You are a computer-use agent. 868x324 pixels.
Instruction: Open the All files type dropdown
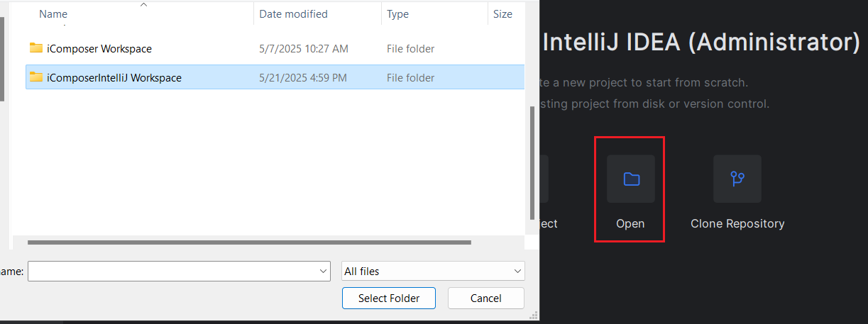pyautogui.click(x=433, y=271)
